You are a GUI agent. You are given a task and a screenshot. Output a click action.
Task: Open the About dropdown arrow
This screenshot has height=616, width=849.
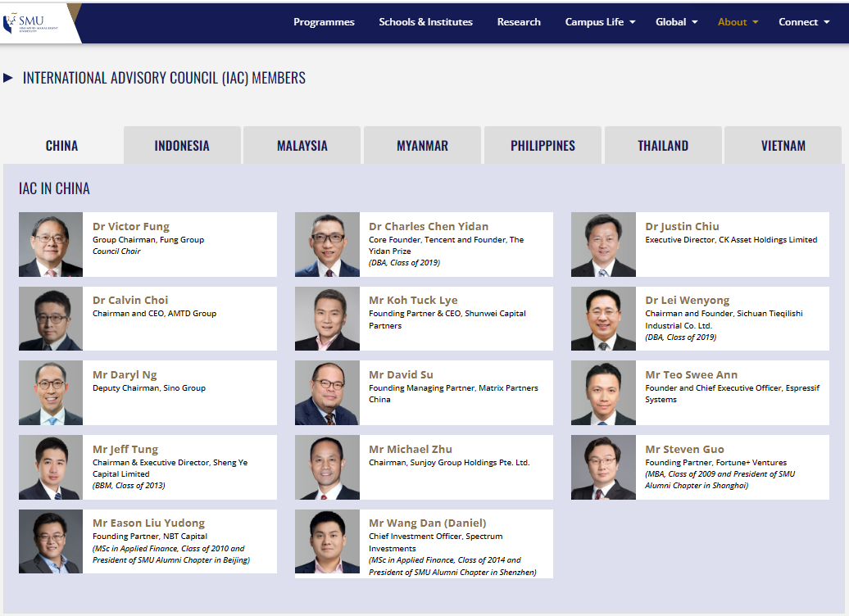756,22
